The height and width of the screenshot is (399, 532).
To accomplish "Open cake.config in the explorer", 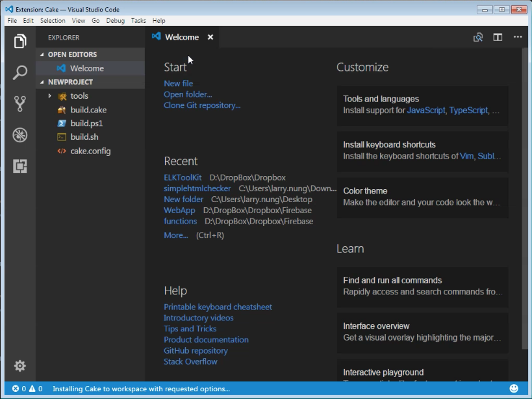I will click(90, 151).
